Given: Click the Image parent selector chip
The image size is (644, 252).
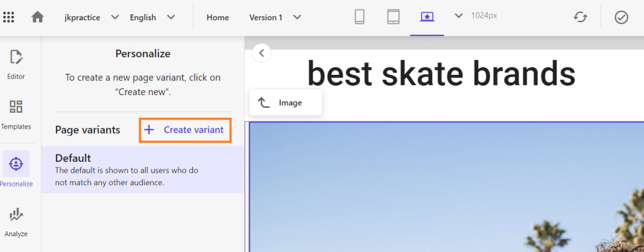Looking at the screenshot, I should pyautogui.click(x=286, y=103).
